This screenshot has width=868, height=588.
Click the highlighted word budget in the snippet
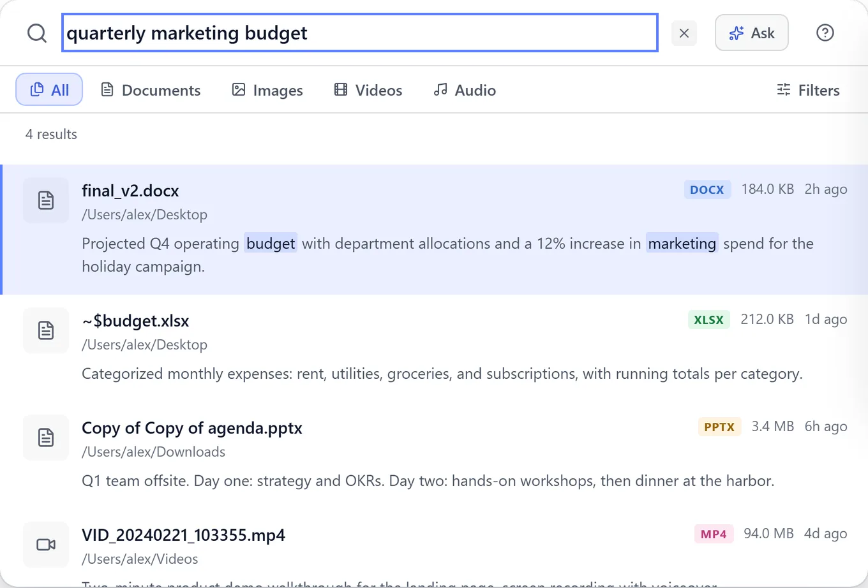(271, 244)
